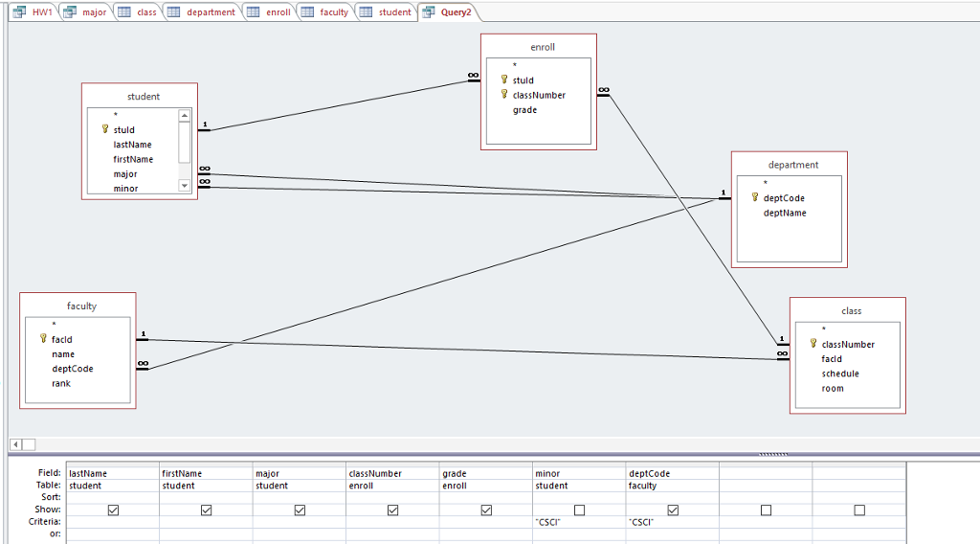Click Sort cell for lastName column
The image size is (980, 544).
(113, 498)
